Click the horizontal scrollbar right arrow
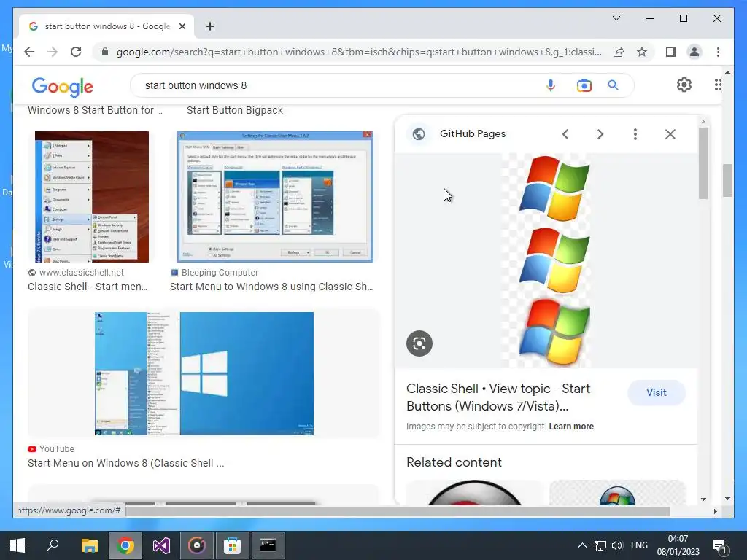 (x=715, y=511)
